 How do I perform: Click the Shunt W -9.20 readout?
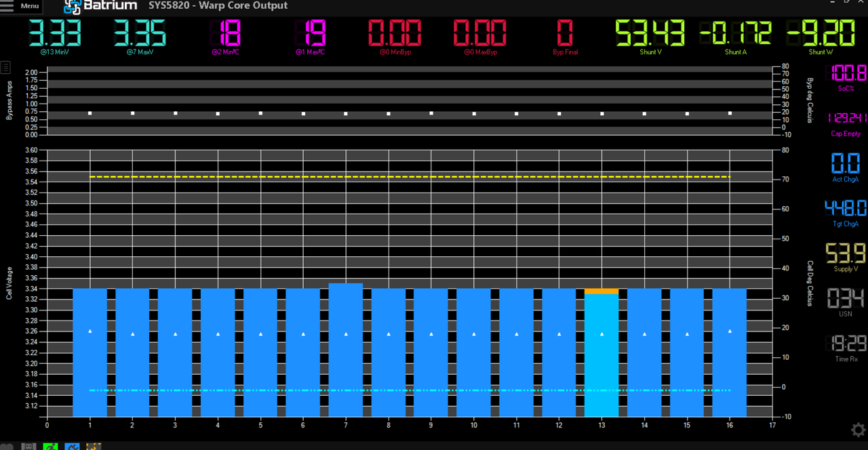(821, 37)
